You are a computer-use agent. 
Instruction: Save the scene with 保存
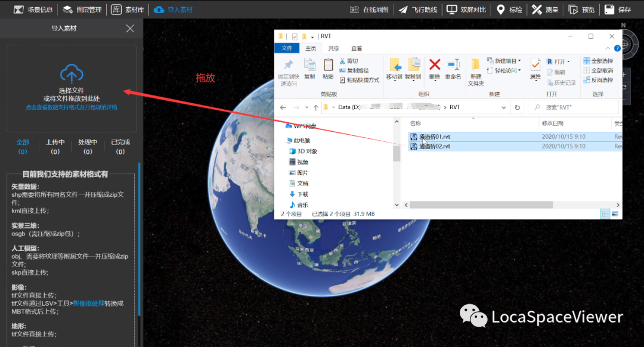(618, 10)
